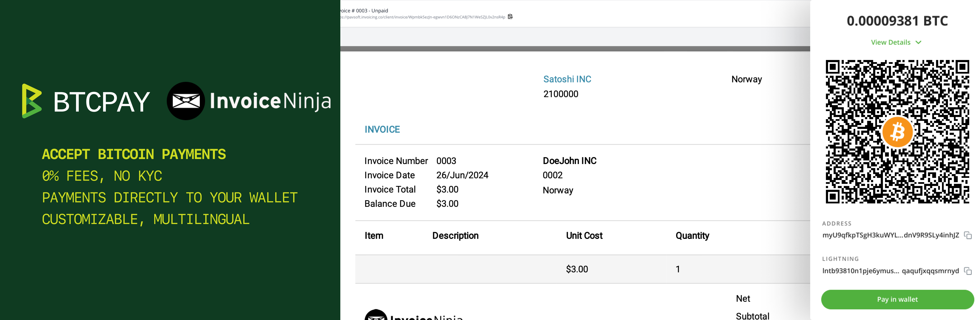Select the INVOICE heading section

tap(382, 129)
